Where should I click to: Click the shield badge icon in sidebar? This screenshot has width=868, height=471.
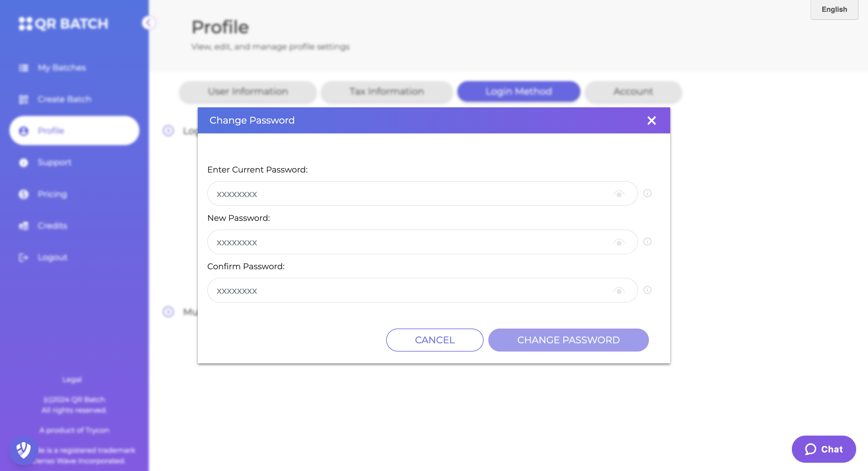tap(24, 450)
